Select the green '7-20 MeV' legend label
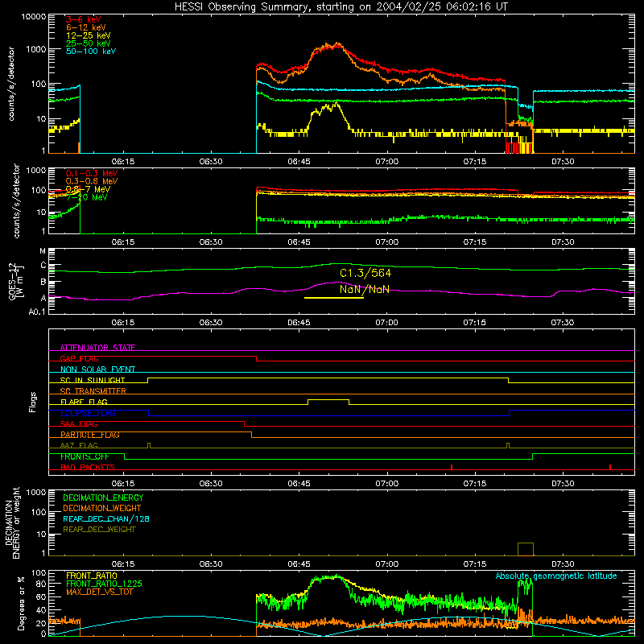Image resolution: width=644 pixels, height=644 pixels. tap(87, 197)
